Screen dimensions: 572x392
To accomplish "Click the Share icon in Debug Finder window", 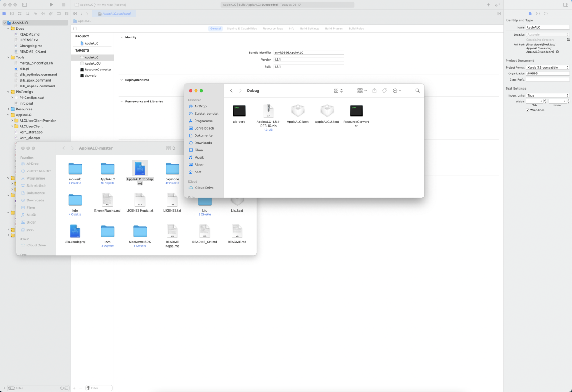I will 375,91.
